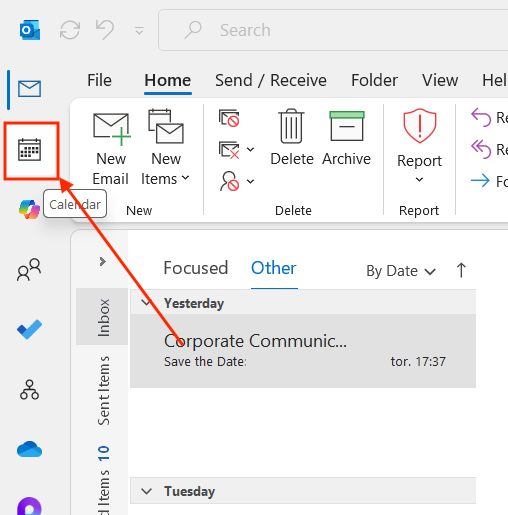The image size is (508, 515).
Task: Click the Send/Receive sync icon
Action: (x=70, y=30)
